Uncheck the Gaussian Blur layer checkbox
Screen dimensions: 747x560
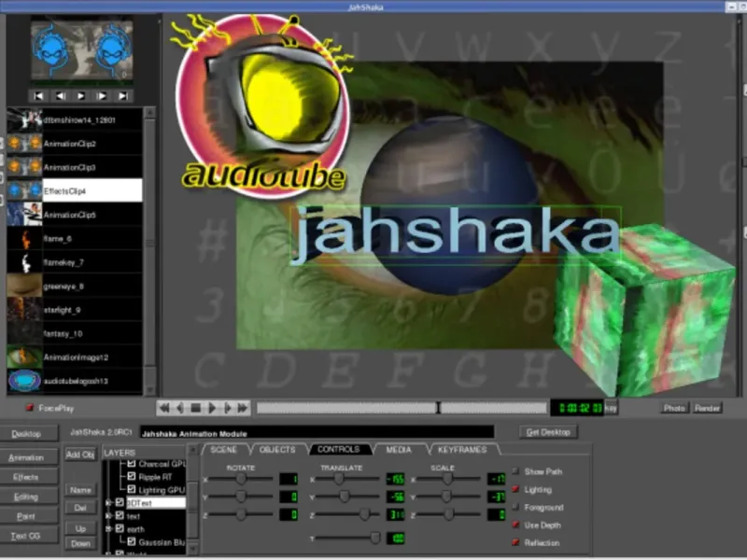click(132, 542)
